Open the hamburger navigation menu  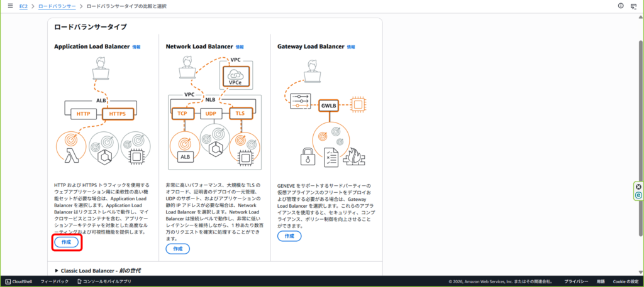9,6
